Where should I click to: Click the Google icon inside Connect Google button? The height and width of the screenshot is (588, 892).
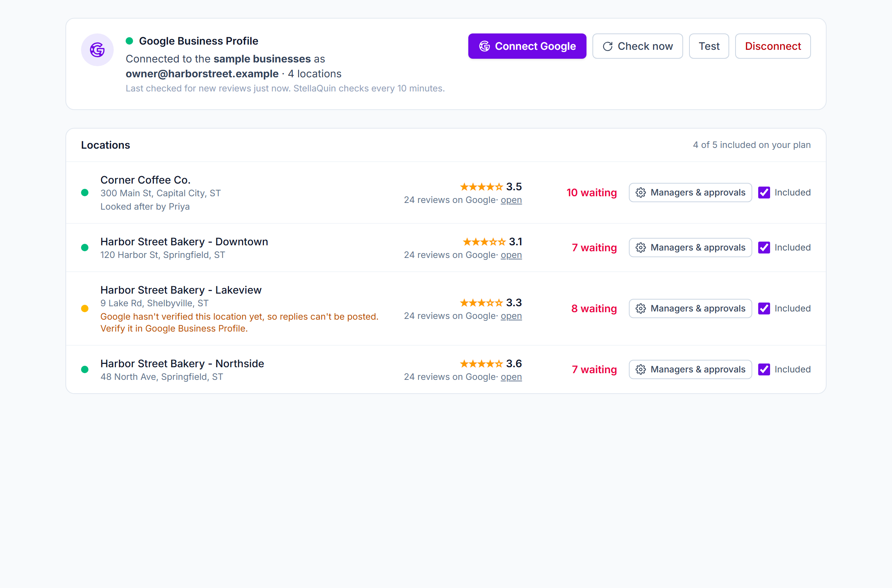[x=484, y=46]
